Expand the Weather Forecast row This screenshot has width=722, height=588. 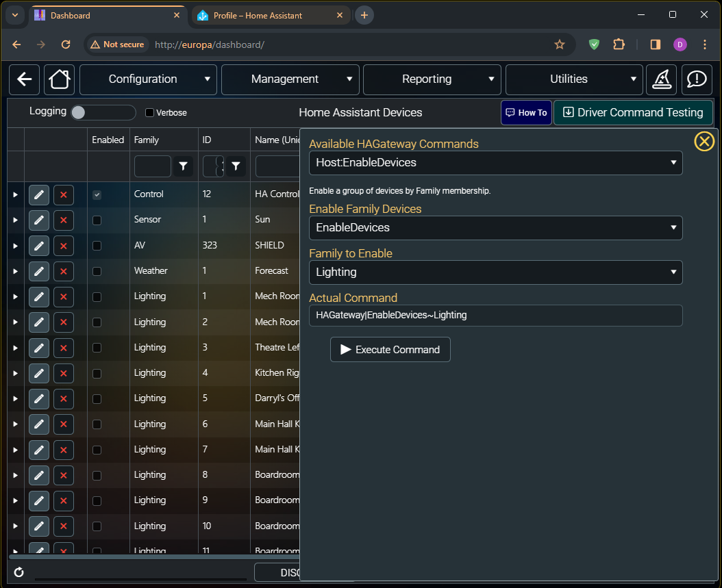[x=15, y=272]
